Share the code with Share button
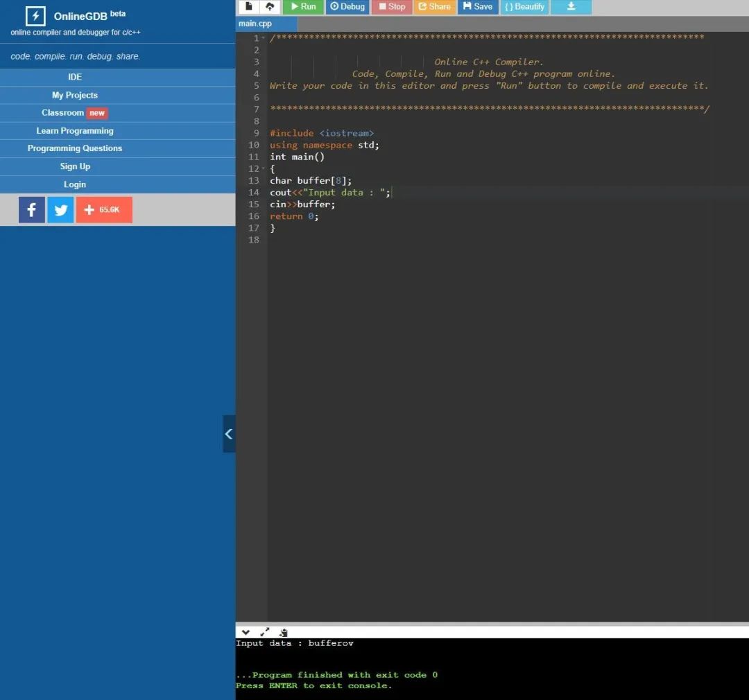This screenshot has height=700, width=749. click(x=435, y=7)
